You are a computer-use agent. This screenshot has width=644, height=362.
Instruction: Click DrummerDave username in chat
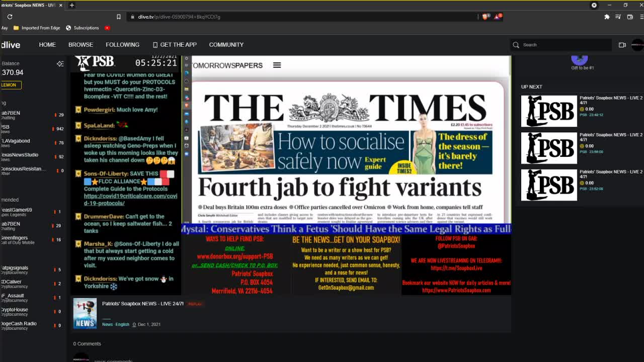104,216
